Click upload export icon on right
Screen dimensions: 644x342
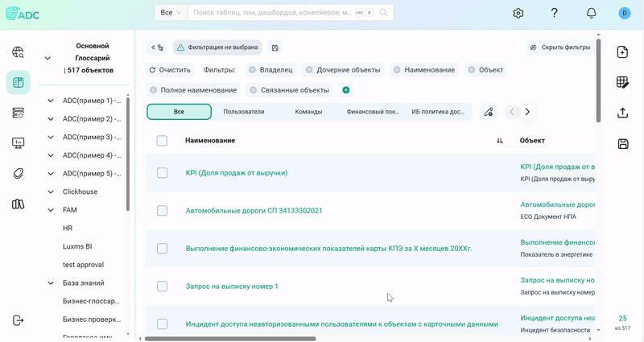(x=622, y=113)
